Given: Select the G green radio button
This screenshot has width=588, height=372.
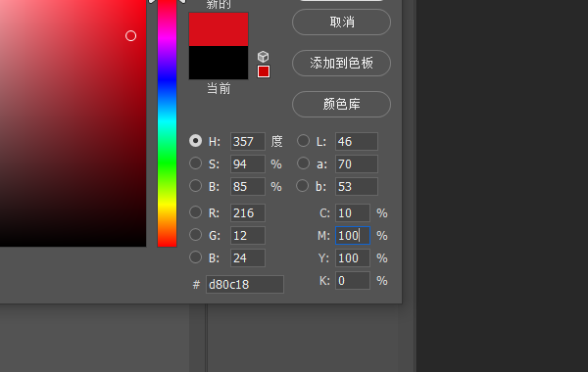Looking at the screenshot, I should [x=195, y=235].
